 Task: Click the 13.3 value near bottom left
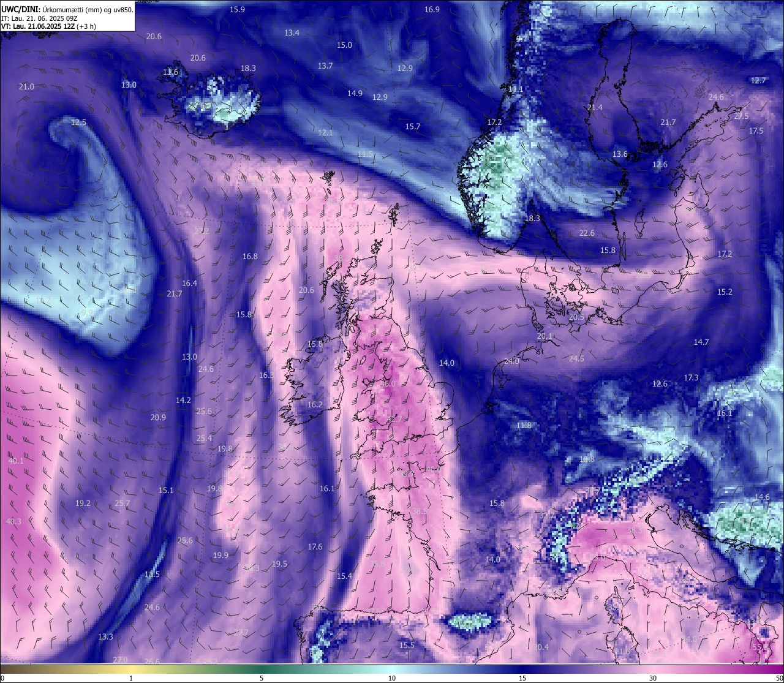coord(105,637)
